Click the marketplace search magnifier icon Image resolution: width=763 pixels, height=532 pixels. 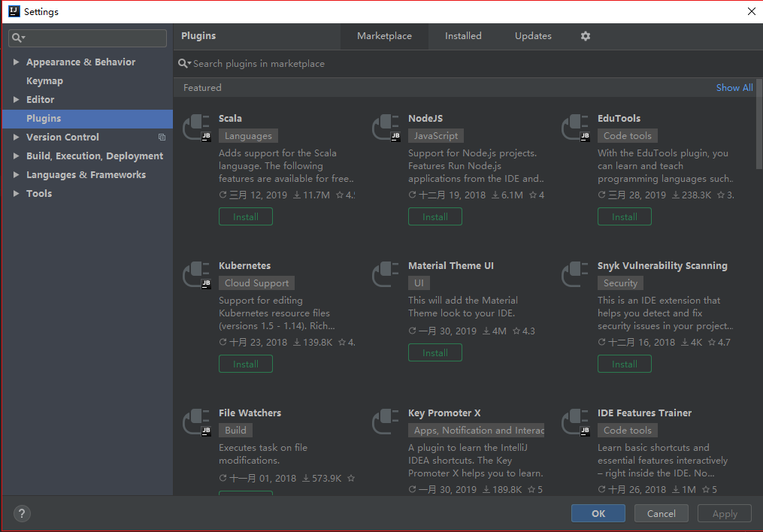tap(184, 64)
